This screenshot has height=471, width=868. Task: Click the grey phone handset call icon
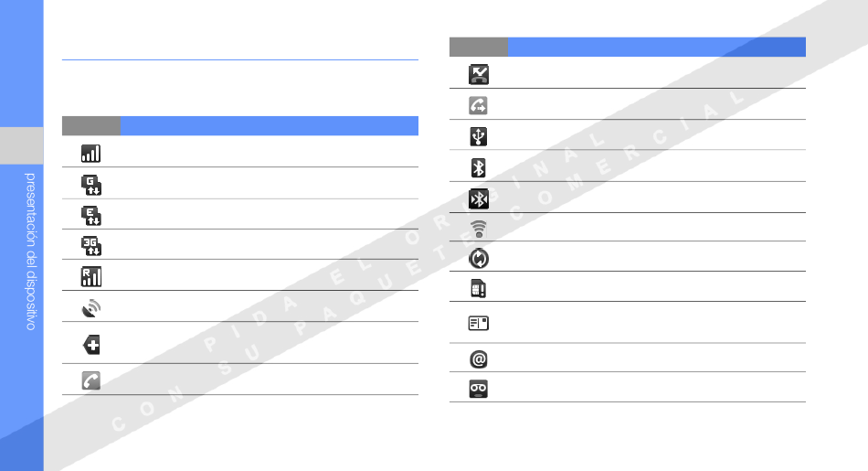(91, 380)
